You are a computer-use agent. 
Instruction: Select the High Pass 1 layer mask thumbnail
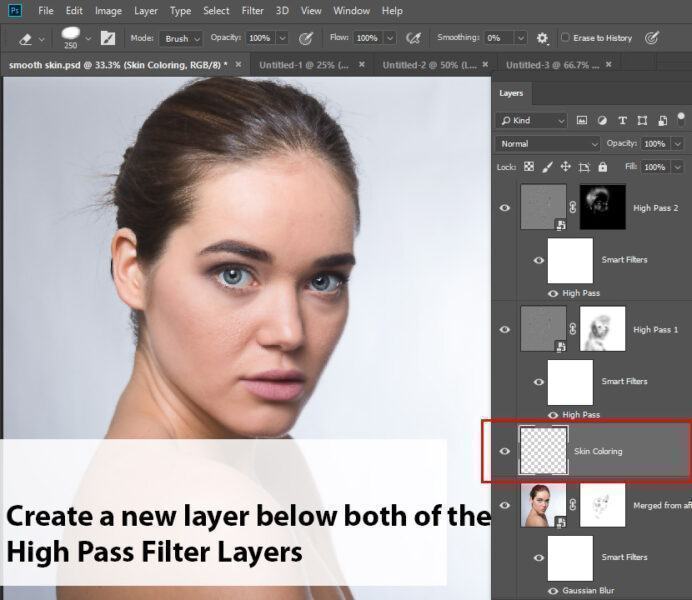(x=603, y=329)
